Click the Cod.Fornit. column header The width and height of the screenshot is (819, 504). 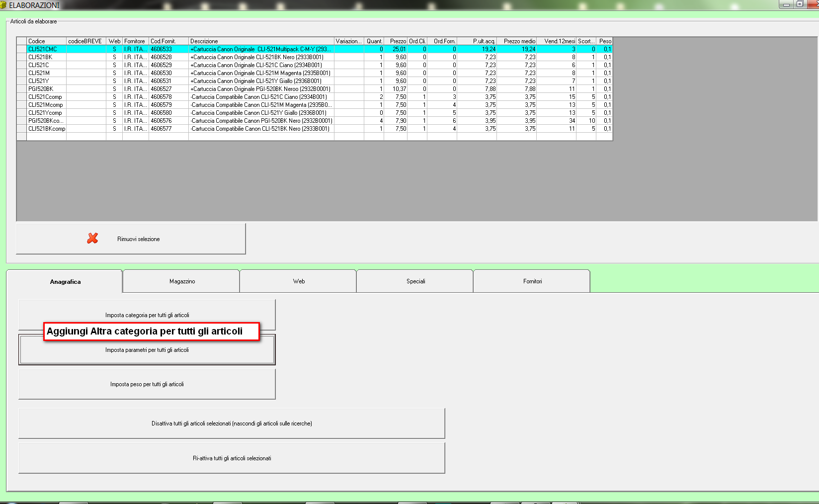pos(169,41)
